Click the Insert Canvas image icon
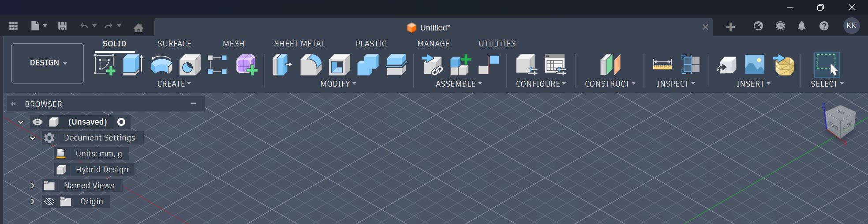Image resolution: width=868 pixels, height=224 pixels. 755,65
